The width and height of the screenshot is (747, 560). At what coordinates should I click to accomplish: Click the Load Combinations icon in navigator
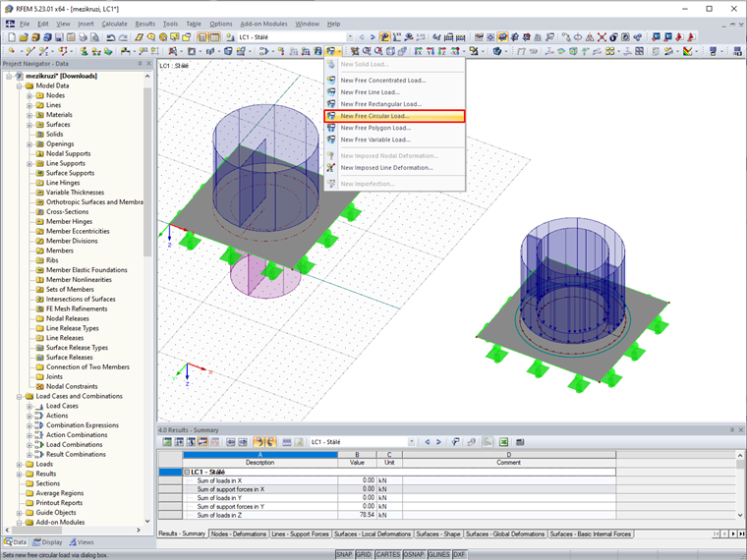(39, 444)
